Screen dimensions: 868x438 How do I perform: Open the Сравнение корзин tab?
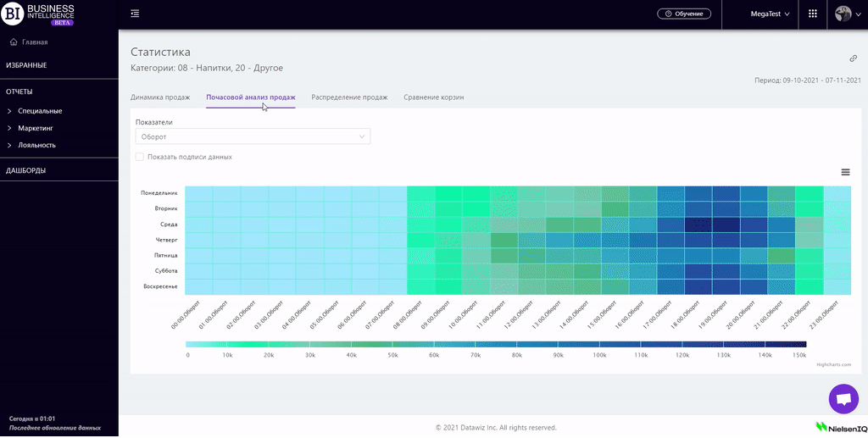pos(433,97)
